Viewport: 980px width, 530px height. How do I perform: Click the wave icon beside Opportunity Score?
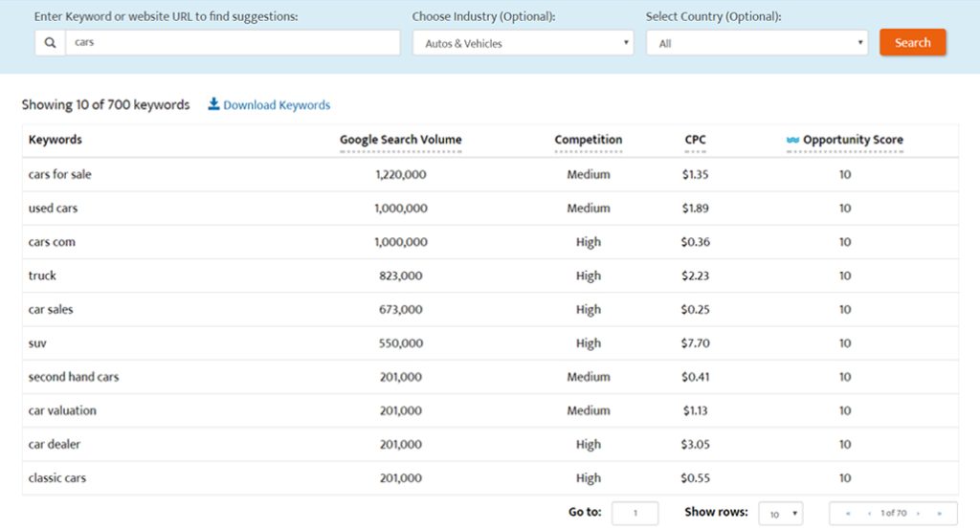coord(792,140)
